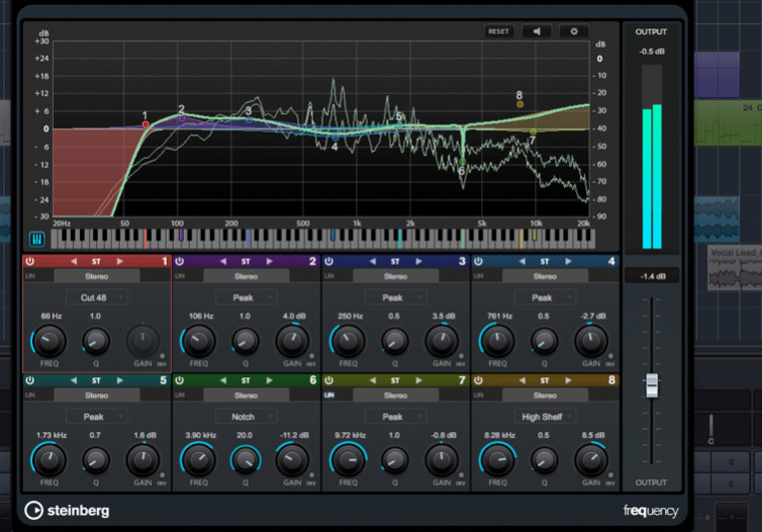Click band 5 Stereo mode selector
This screenshot has width=762, height=532.
point(97,395)
